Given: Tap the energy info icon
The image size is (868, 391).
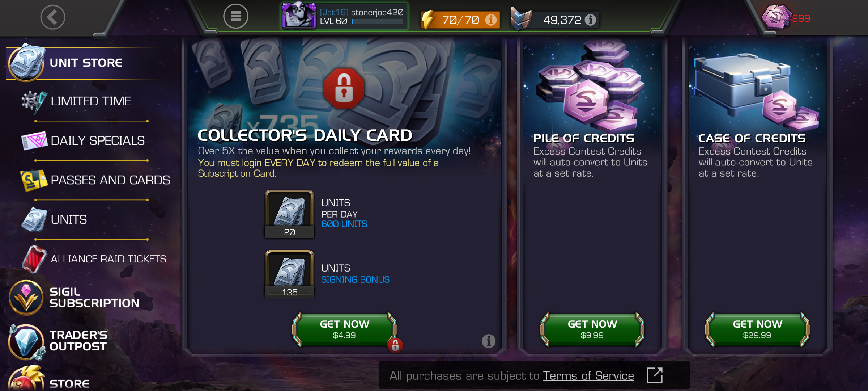Looking at the screenshot, I should pos(491,20).
